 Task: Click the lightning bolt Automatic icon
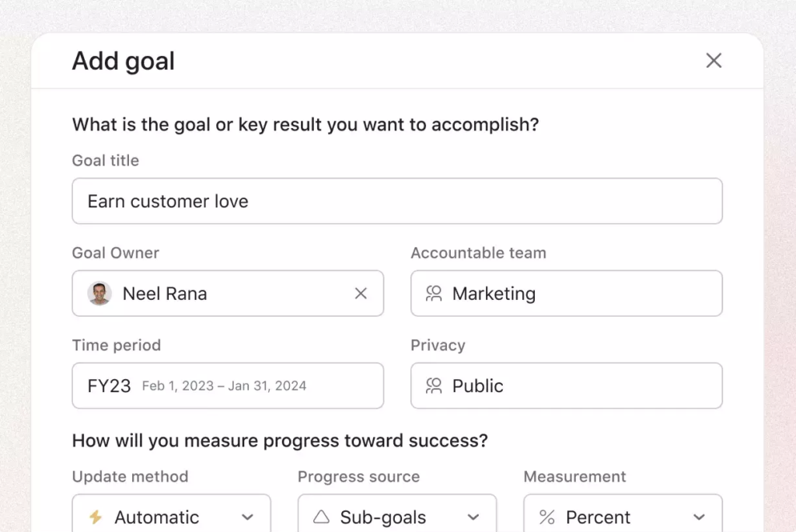(x=96, y=517)
